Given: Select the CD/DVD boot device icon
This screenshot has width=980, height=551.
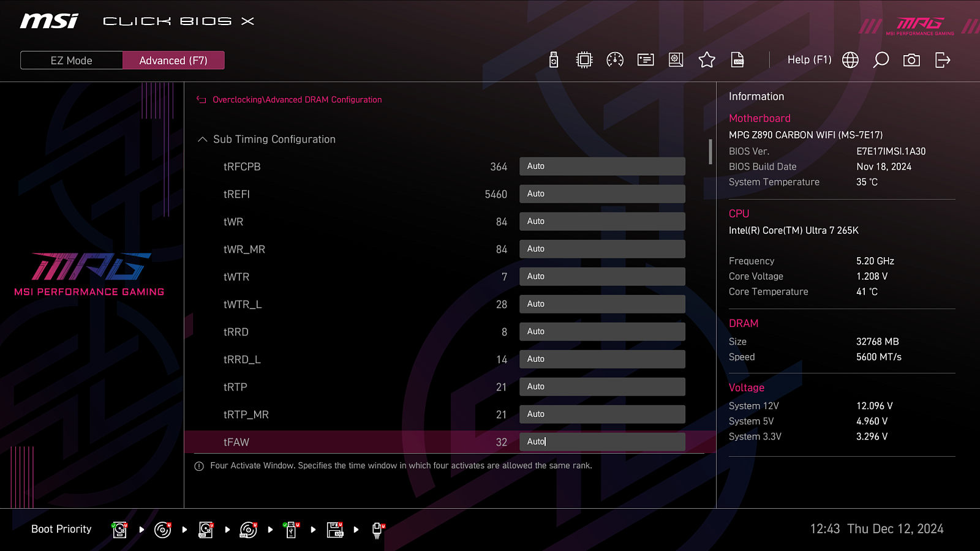Looking at the screenshot, I should click(x=162, y=530).
